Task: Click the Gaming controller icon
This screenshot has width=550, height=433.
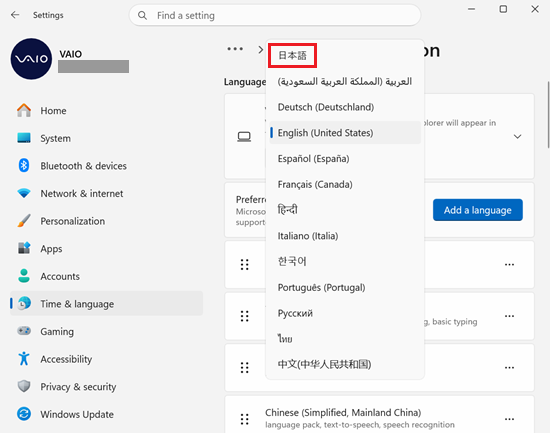Action: click(x=24, y=331)
